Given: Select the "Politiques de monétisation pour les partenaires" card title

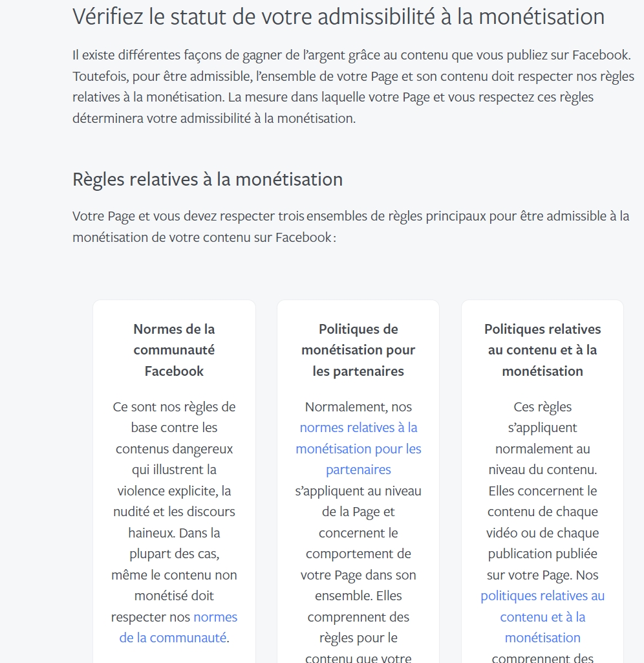Looking at the screenshot, I should [358, 350].
